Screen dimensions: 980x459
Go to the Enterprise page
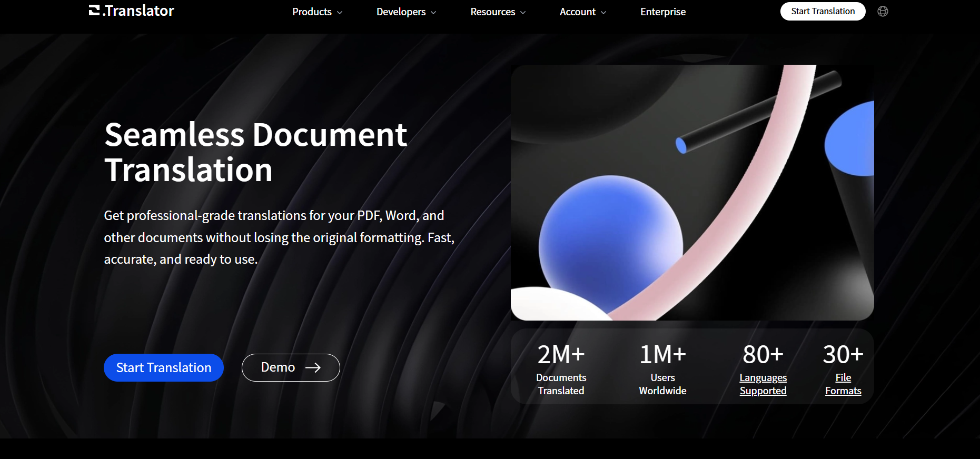pyautogui.click(x=663, y=12)
